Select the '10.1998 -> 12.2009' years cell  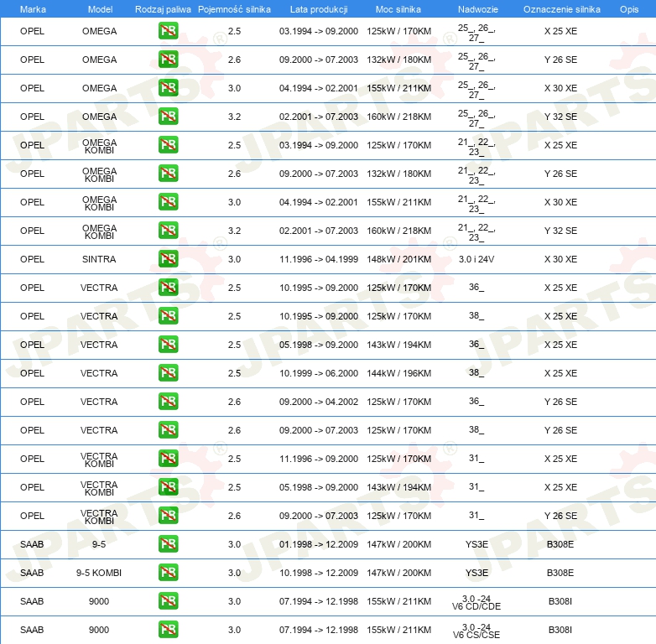pyautogui.click(x=319, y=573)
